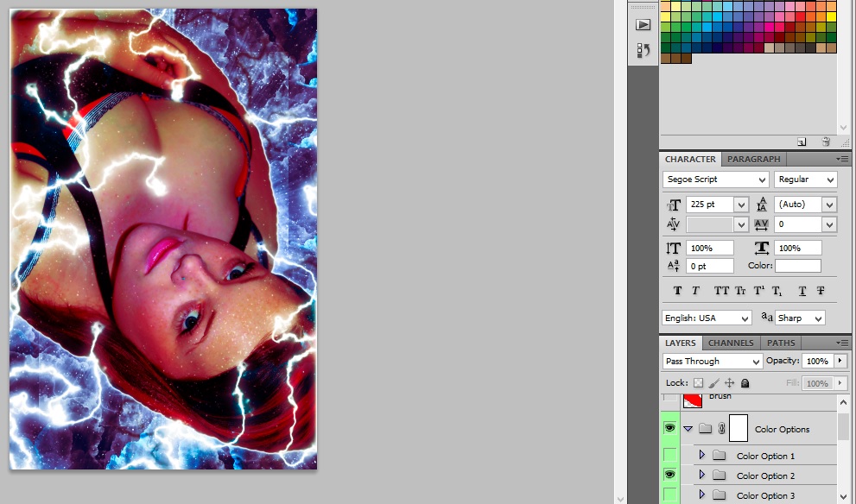This screenshot has width=856, height=504.
Task: Enable All Caps text style
Action: [721, 291]
